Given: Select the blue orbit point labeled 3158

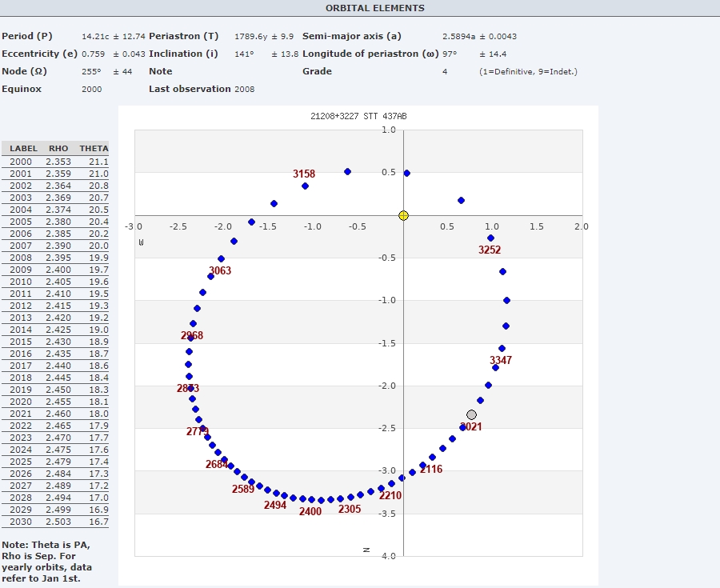Looking at the screenshot, I should click(305, 186).
